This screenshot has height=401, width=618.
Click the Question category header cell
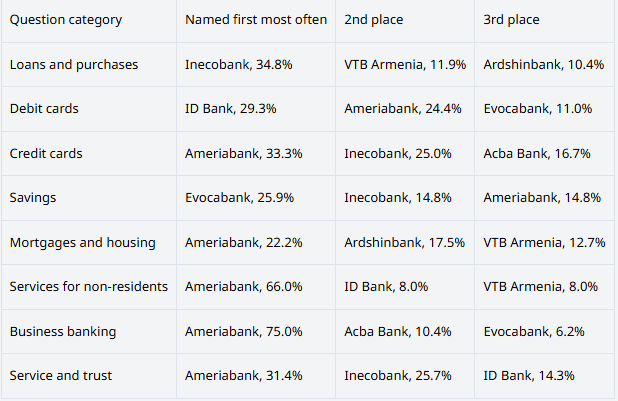(x=89, y=20)
